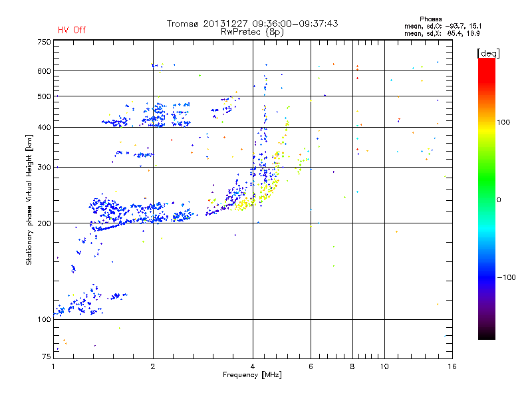The image size is (532, 399).
Task: Click the x-axis tick '6'
Action: (311, 366)
